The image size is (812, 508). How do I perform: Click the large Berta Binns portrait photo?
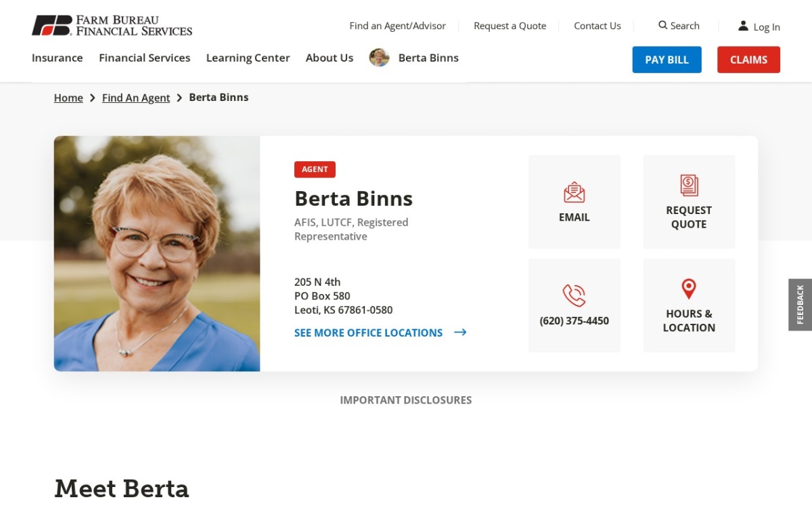tap(157, 253)
